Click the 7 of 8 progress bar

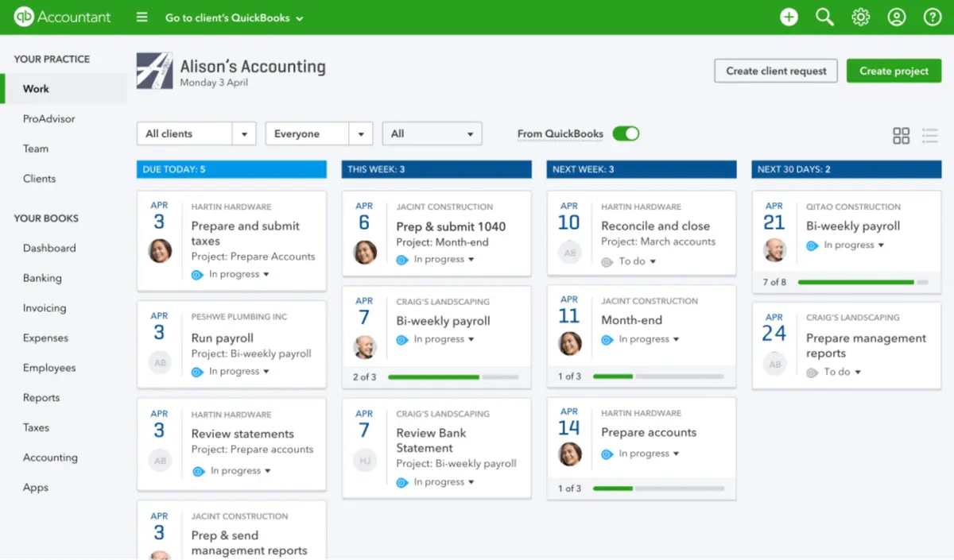tap(863, 282)
